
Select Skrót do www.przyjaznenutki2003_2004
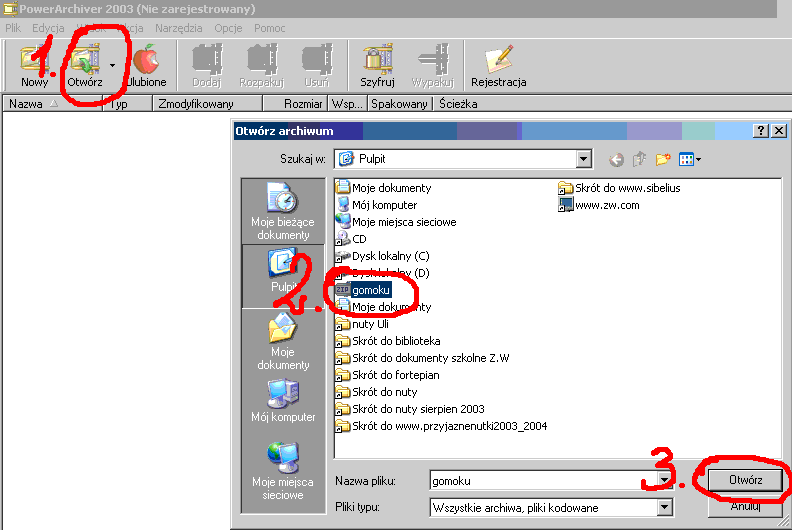coord(441,426)
